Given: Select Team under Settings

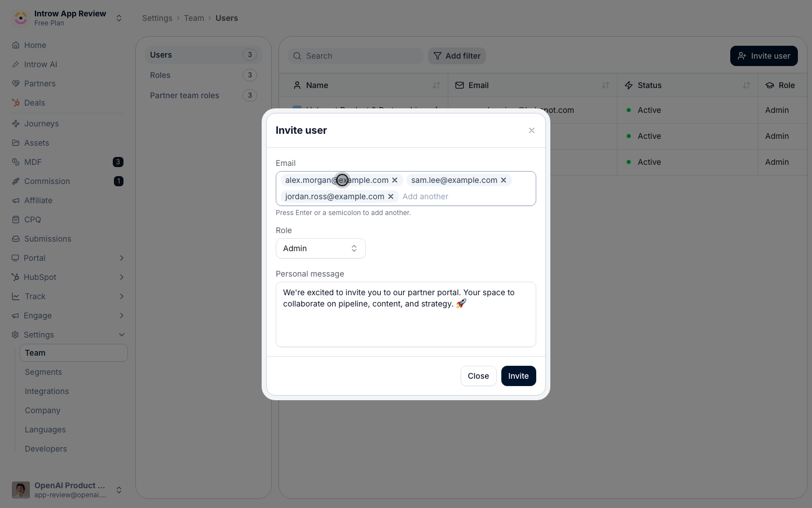Looking at the screenshot, I should (x=74, y=353).
